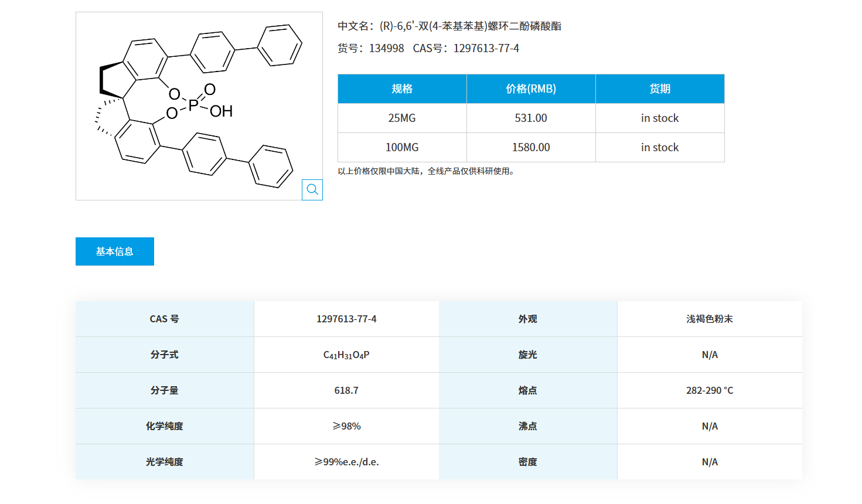Click the 熔点 value 282-290 °C
Viewport: 862px width, 504px height.
point(710,390)
